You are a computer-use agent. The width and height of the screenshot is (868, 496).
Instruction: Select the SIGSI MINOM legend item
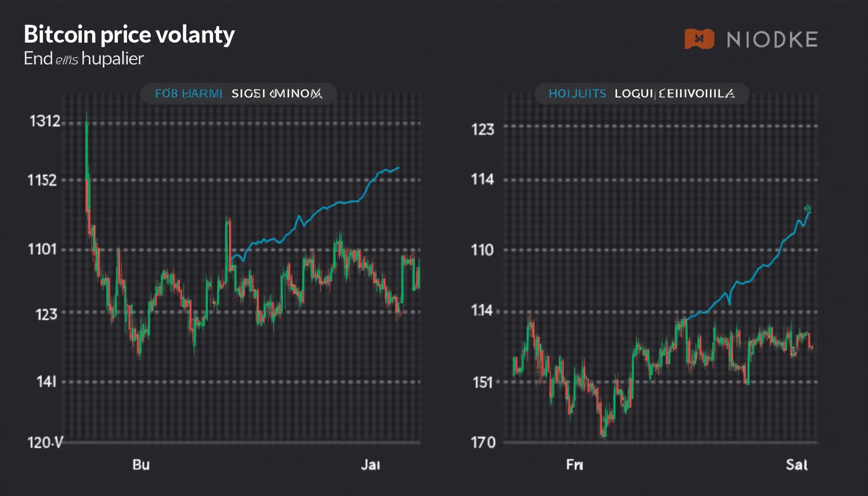tap(277, 93)
